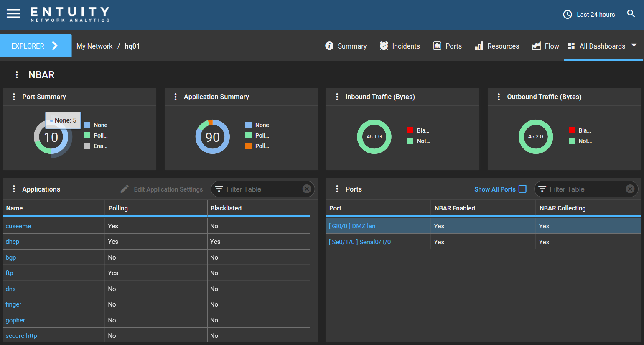Open the Flow tab

coord(545,46)
